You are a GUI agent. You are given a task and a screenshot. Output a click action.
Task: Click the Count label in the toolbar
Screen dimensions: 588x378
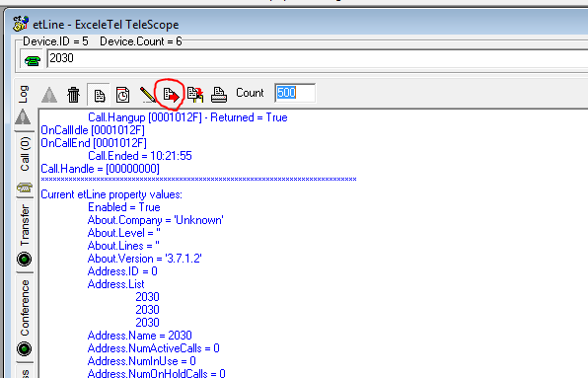(250, 93)
